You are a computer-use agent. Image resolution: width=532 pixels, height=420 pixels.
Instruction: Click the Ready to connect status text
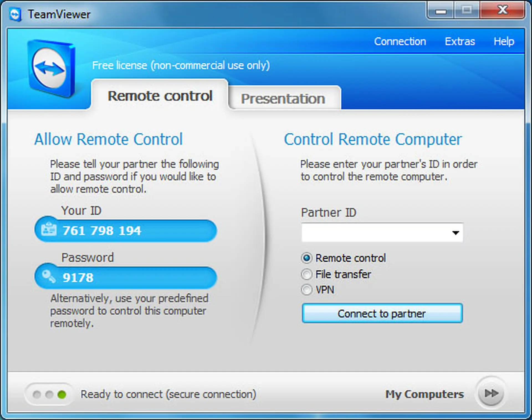[x=168, y=394]
